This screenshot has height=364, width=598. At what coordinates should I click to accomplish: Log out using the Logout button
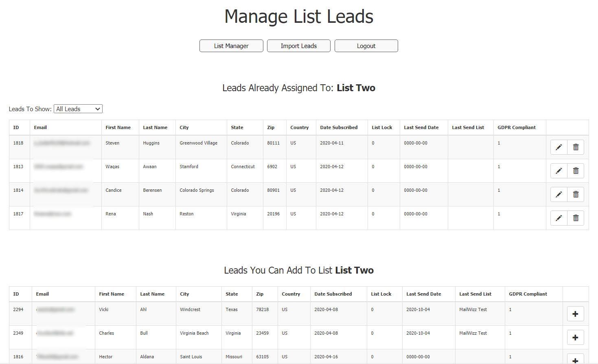point(366,46)
